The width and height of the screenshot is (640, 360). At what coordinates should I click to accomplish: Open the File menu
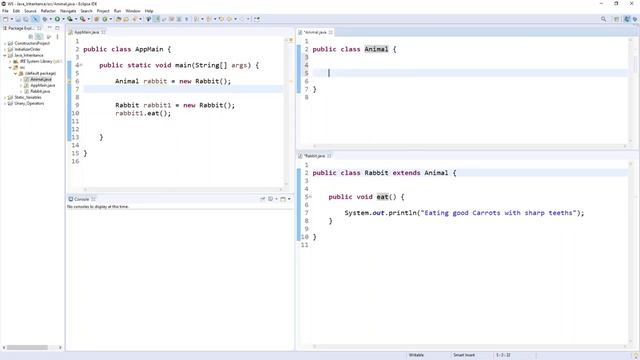(x=5, y=11)
